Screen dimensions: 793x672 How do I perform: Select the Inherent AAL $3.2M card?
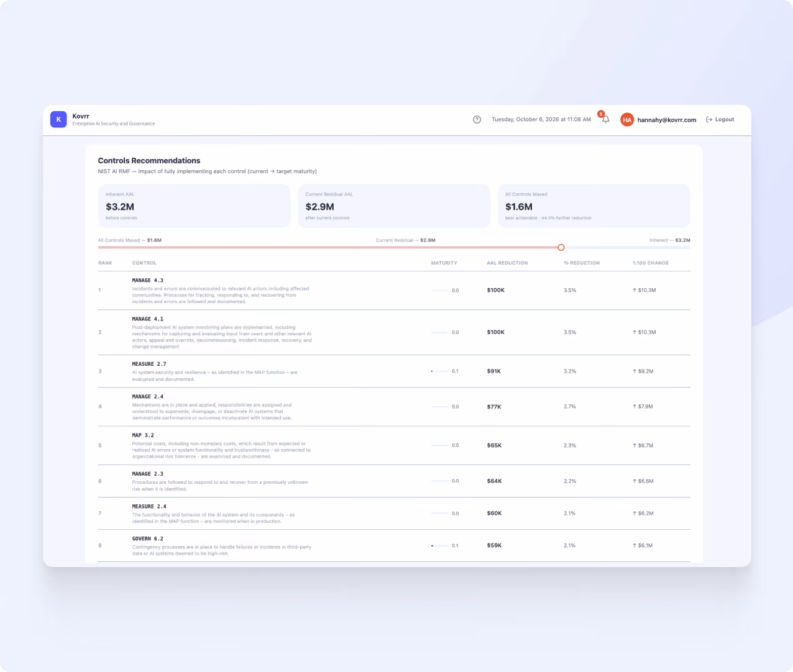(194, 206)
